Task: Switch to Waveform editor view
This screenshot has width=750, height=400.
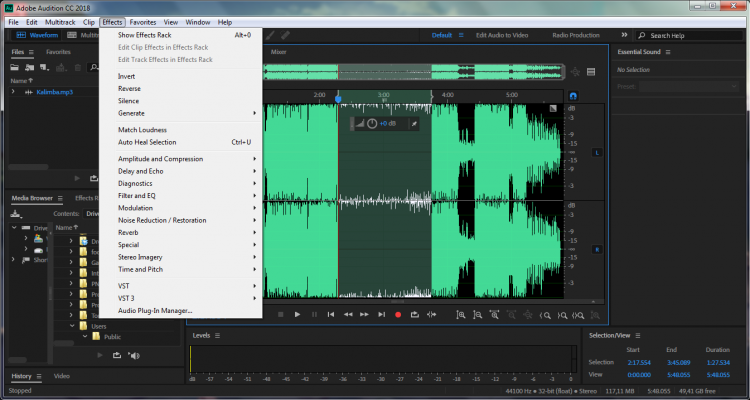Action: (38, 35)
